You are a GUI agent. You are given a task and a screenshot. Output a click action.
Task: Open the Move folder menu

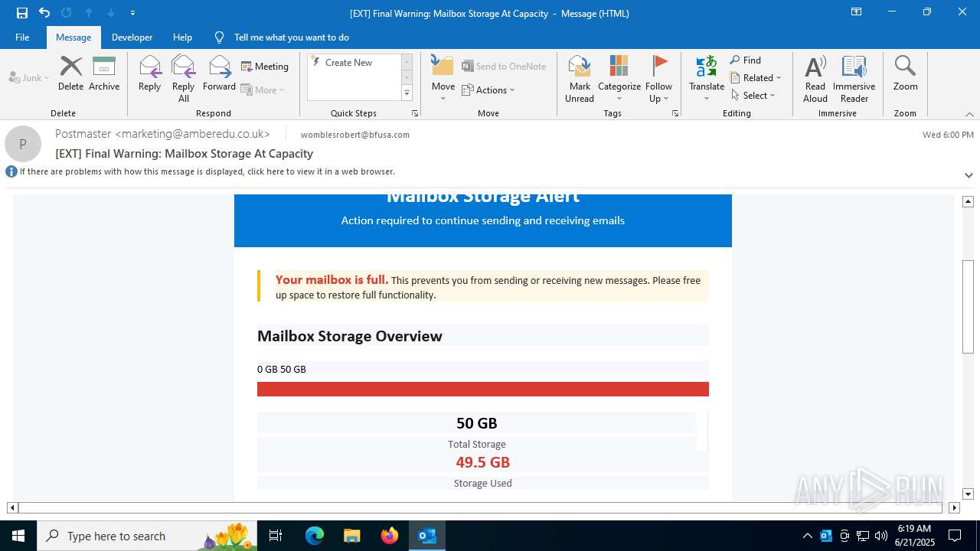tap(443, 78)
